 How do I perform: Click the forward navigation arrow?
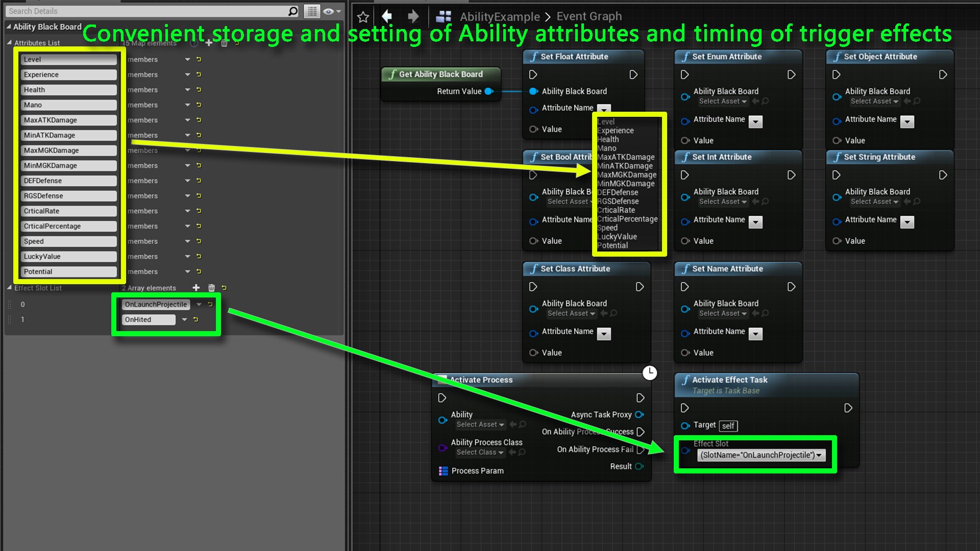[x=413, y=16]
